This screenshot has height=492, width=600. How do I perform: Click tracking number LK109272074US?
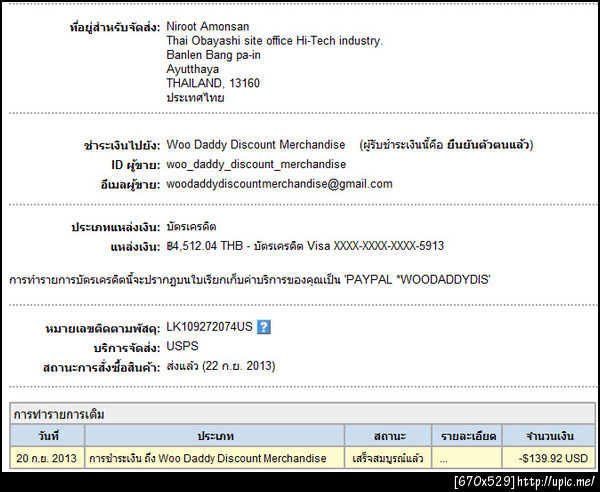pos(210,327)
